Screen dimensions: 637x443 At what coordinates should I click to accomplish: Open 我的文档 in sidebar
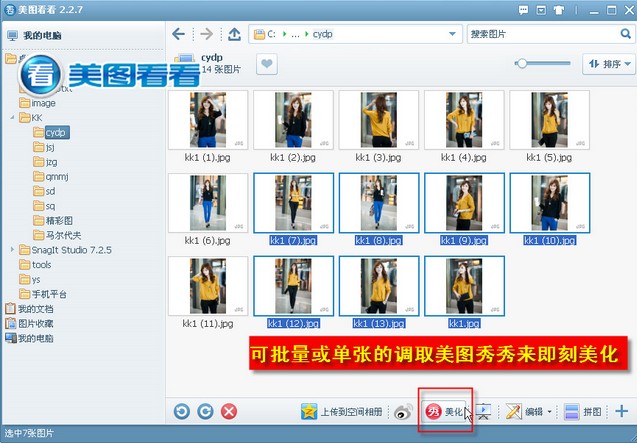click(29, 308)
